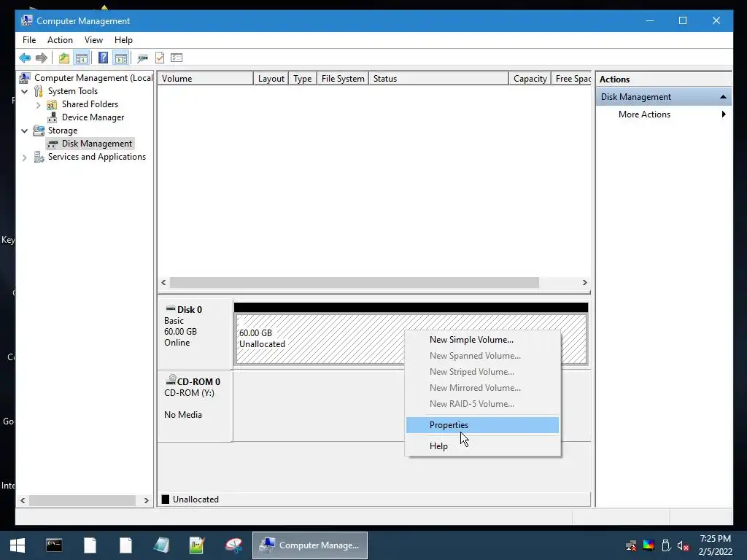Open the View menu
The image size is (747, 560).
pos(93,40)
